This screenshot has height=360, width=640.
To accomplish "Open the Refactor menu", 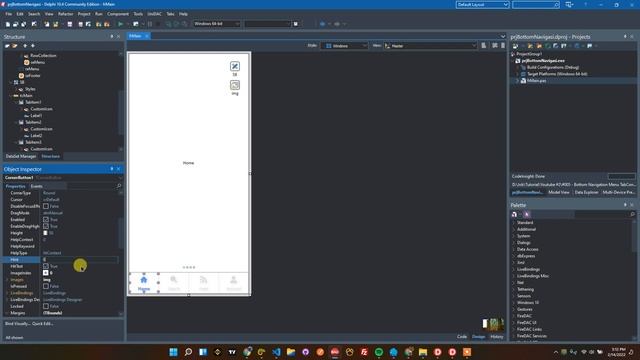I will [x=65, y=14].
